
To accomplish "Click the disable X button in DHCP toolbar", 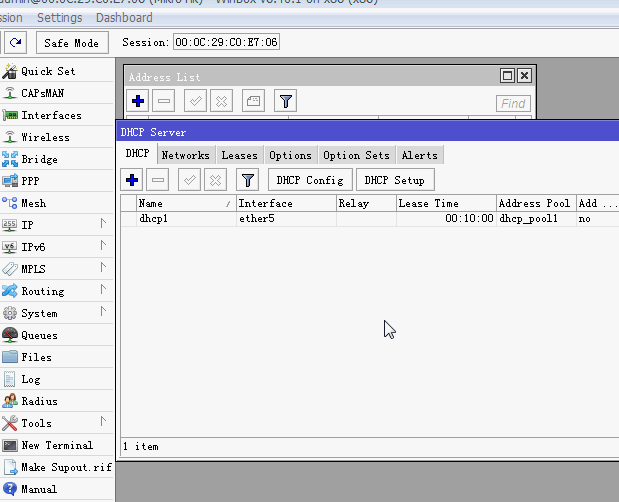I will 215,180.
